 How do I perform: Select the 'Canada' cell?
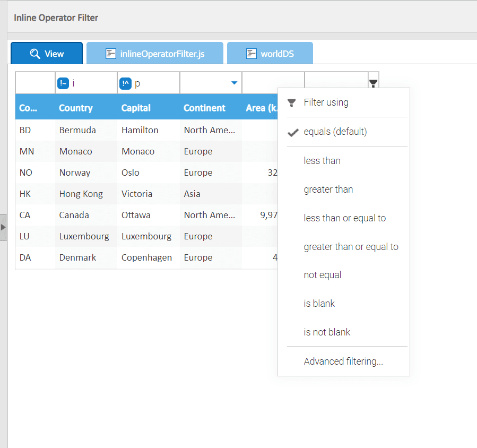point(86,215)
